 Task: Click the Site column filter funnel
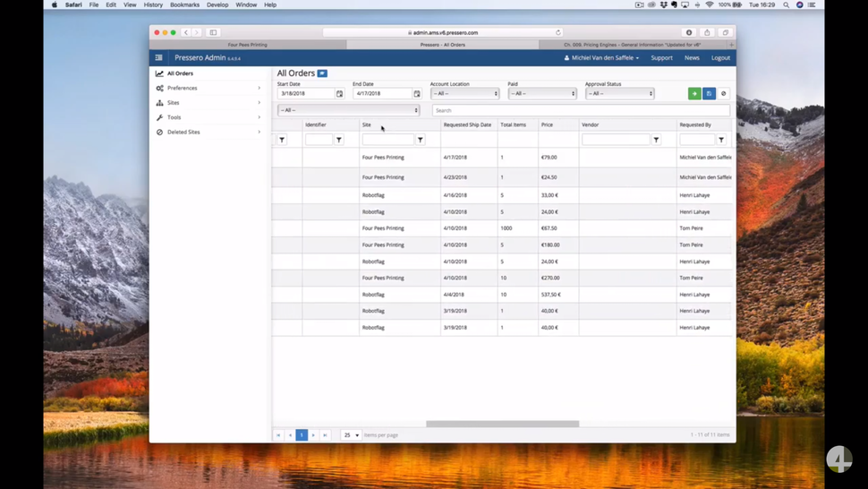tap(421, 140)
